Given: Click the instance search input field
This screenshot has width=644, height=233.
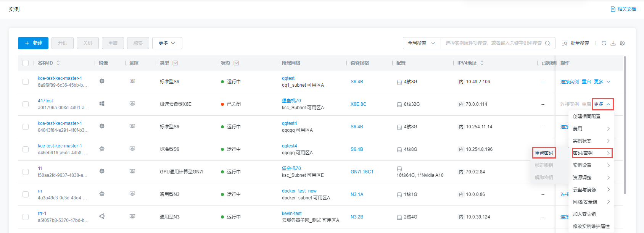Looking at the screenshot, I should coord(493,43).
